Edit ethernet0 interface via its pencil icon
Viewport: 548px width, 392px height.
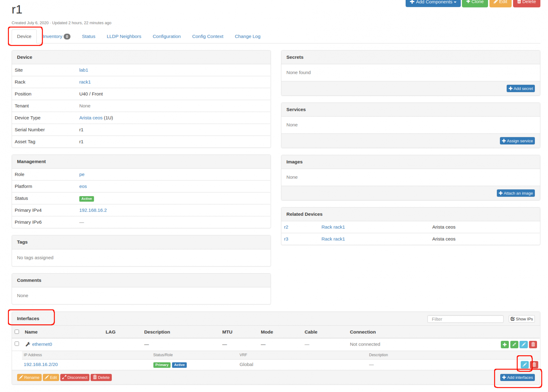click(x=523, y=344)
